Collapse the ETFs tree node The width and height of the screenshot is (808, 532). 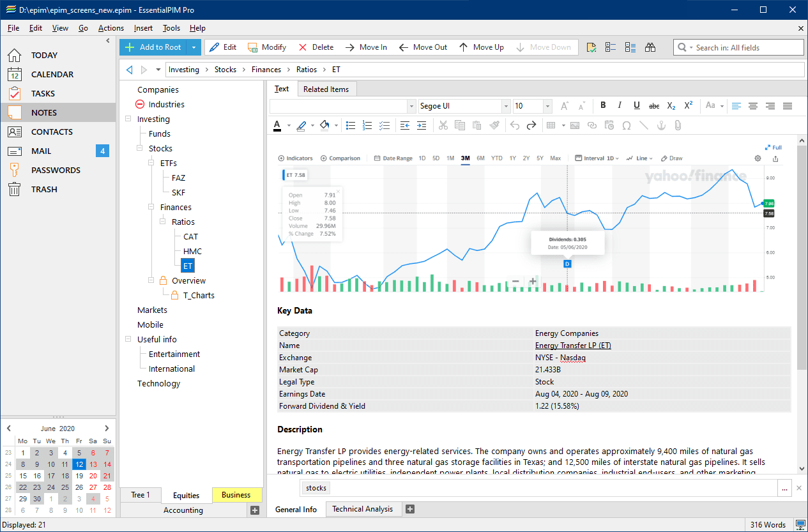click(x=151, y=163)
